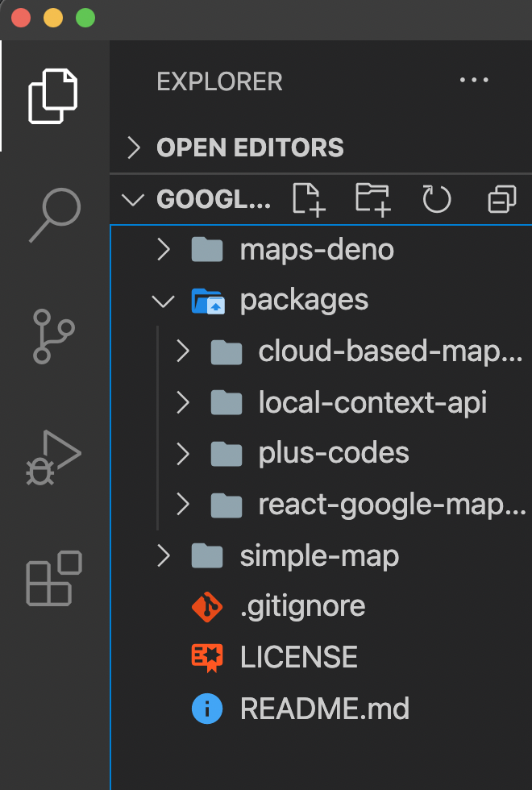Screen dimensions: 532x790
Task: Expand the react-google-map folder chevron
Action: 182,505
